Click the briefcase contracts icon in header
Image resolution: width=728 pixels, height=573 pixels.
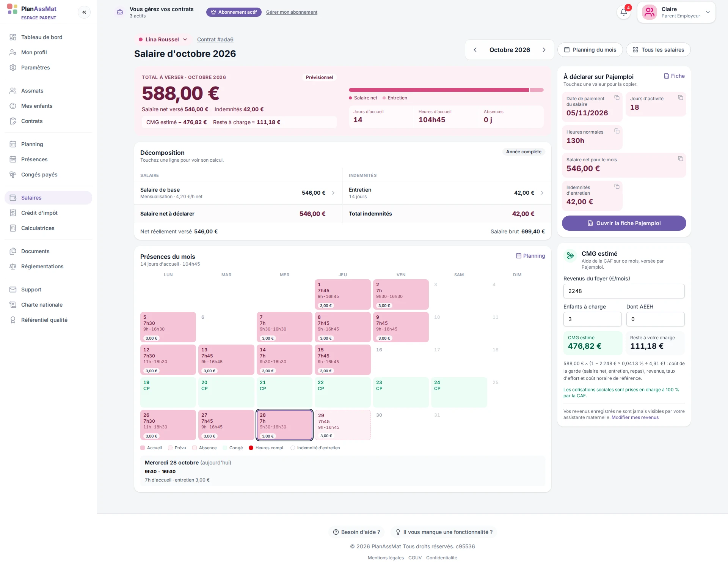click(x=120, y=12)
